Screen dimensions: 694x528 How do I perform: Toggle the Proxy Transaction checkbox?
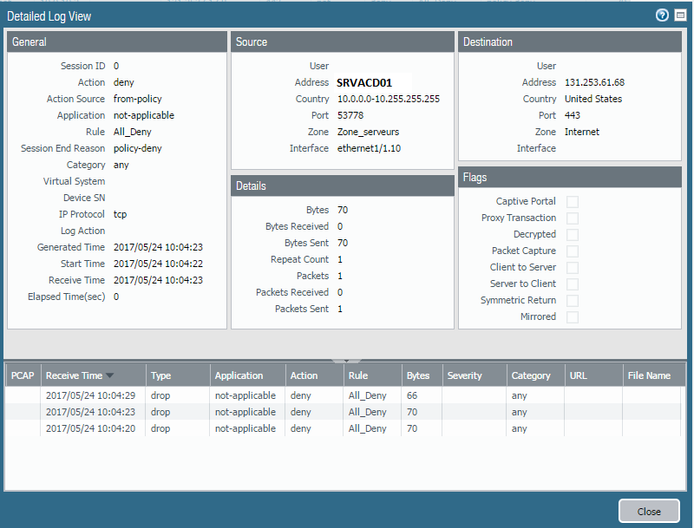573,218
